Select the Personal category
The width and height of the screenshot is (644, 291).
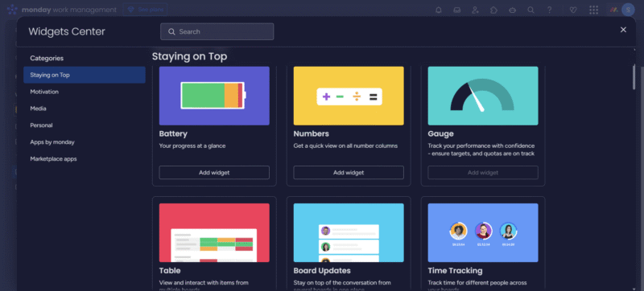click(85, 125)
